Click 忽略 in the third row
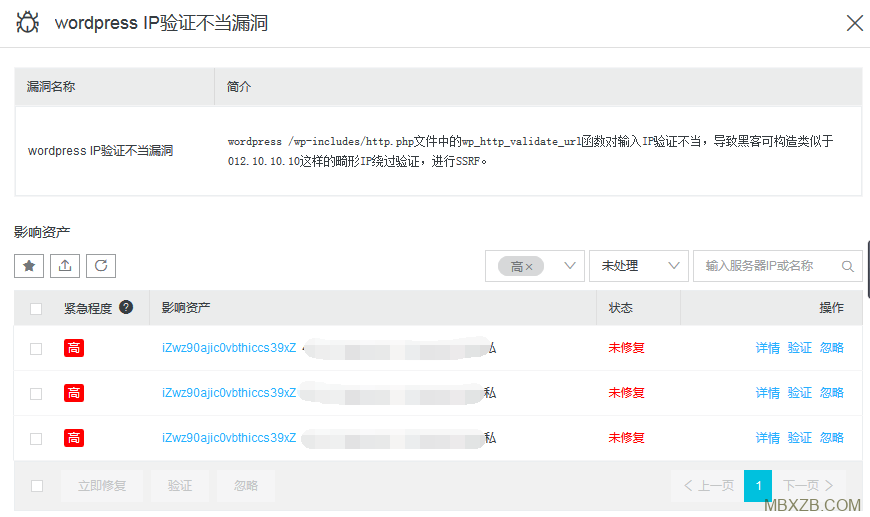The width and height of the screenshot is (870, 517). 832,438
